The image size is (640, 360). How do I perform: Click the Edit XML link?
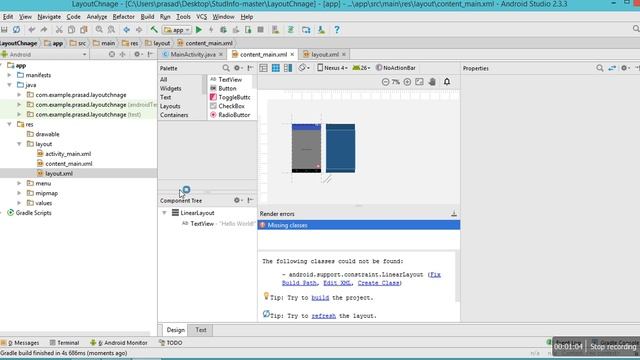click(337, 283)
